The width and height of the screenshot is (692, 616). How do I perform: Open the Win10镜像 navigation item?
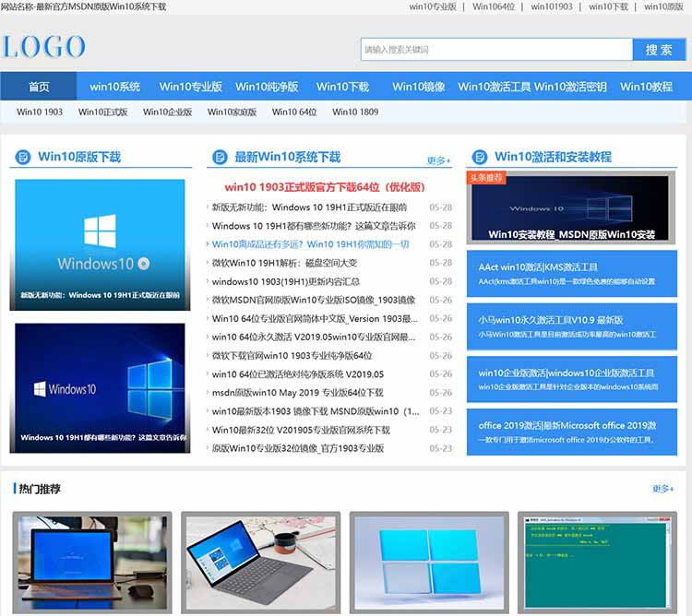418,87
